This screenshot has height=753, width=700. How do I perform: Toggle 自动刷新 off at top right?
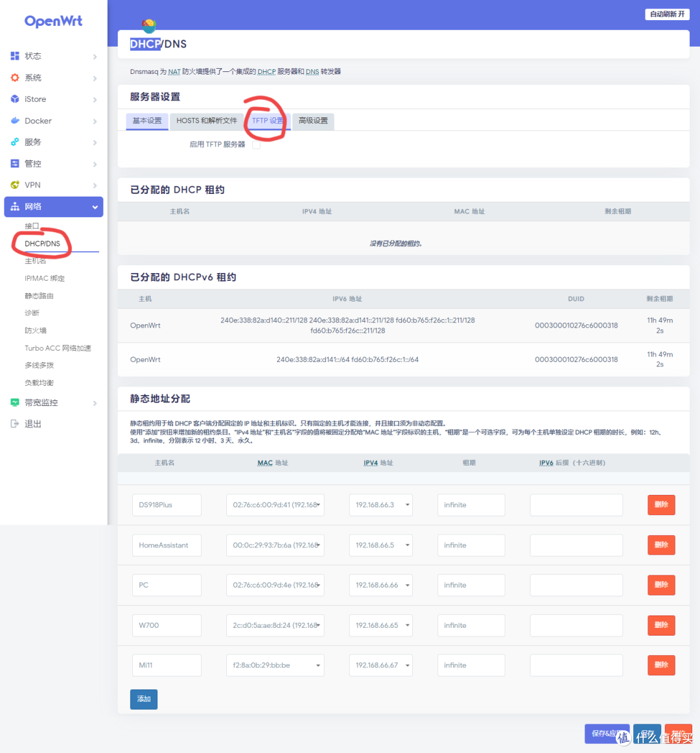(667, 14)
